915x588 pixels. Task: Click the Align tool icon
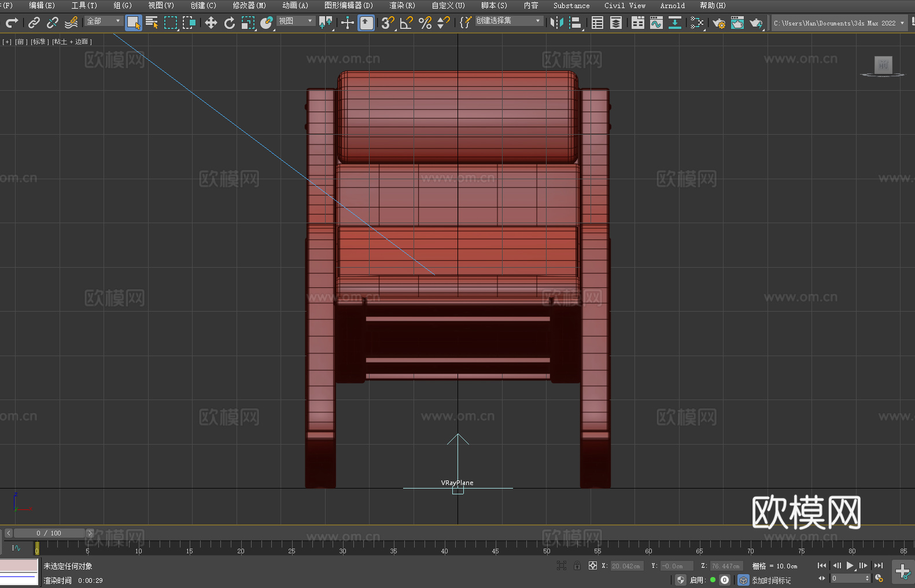click(575, 23)
